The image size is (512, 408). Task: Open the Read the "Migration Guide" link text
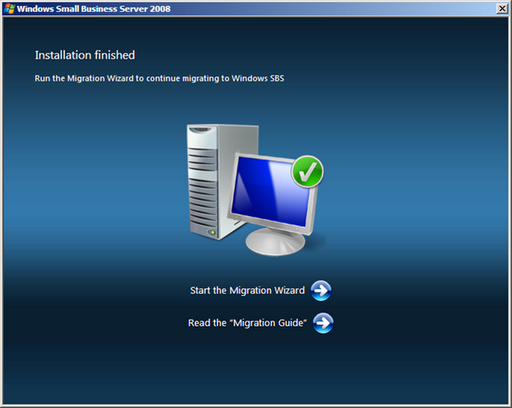[x=247, y=323]
